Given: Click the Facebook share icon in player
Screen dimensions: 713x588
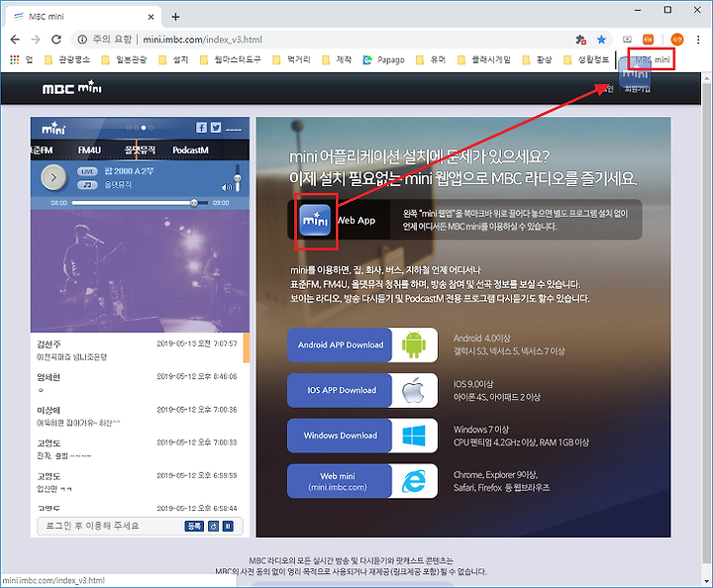Looking at the screenshot, I should pyautogui.click(x=201, y=128).
